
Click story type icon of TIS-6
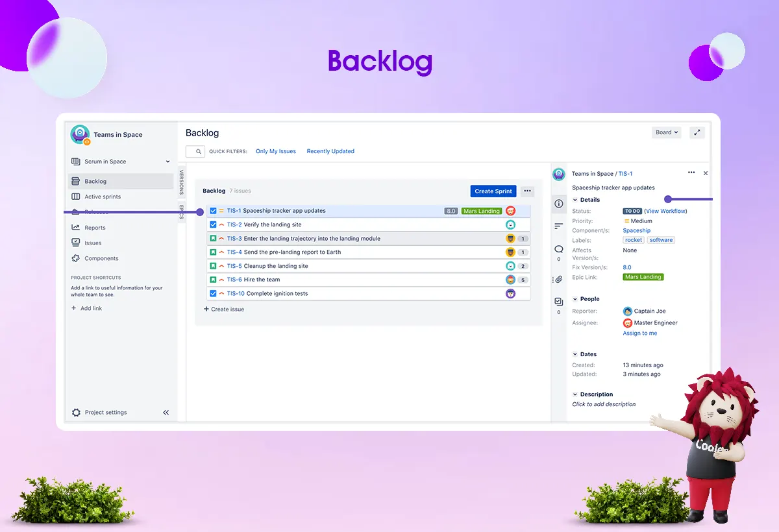(213, 280)
